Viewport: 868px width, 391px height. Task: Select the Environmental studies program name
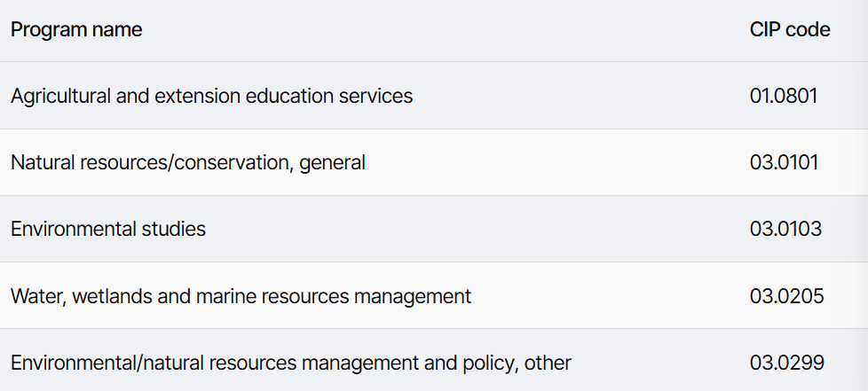tap(108, 229)
